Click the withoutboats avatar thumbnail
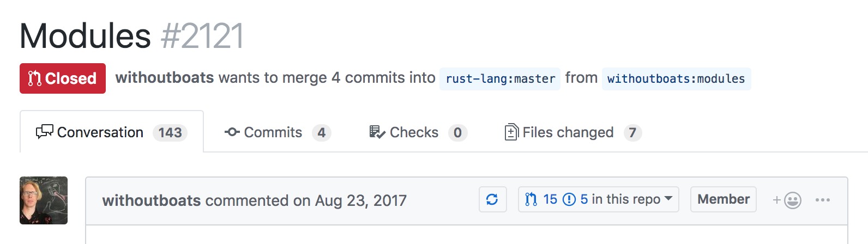 [44, 200]
